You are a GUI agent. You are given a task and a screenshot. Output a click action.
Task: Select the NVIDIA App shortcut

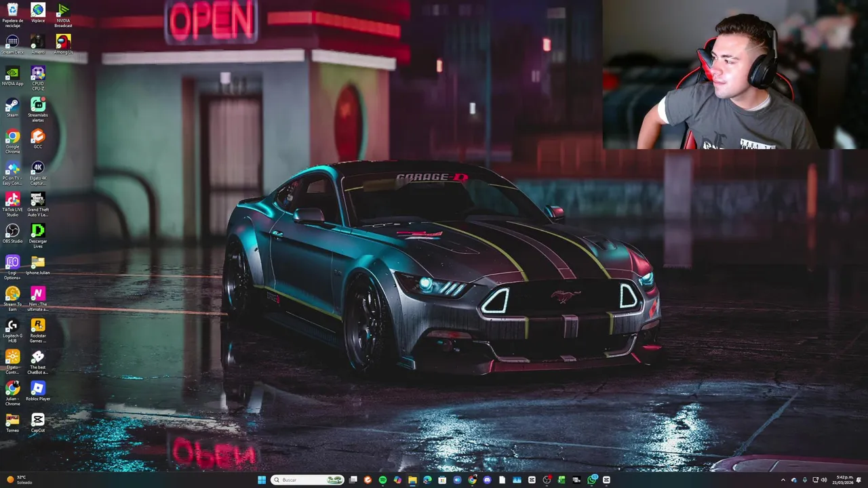tap(12, 76)
